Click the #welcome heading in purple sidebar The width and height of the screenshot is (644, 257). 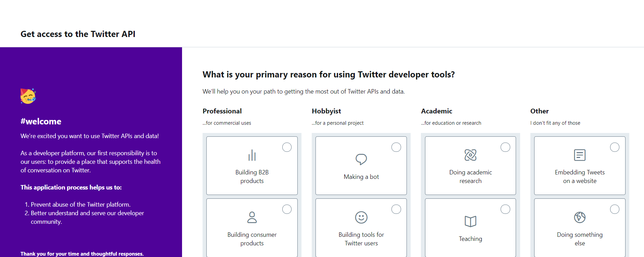coord(41,121)
